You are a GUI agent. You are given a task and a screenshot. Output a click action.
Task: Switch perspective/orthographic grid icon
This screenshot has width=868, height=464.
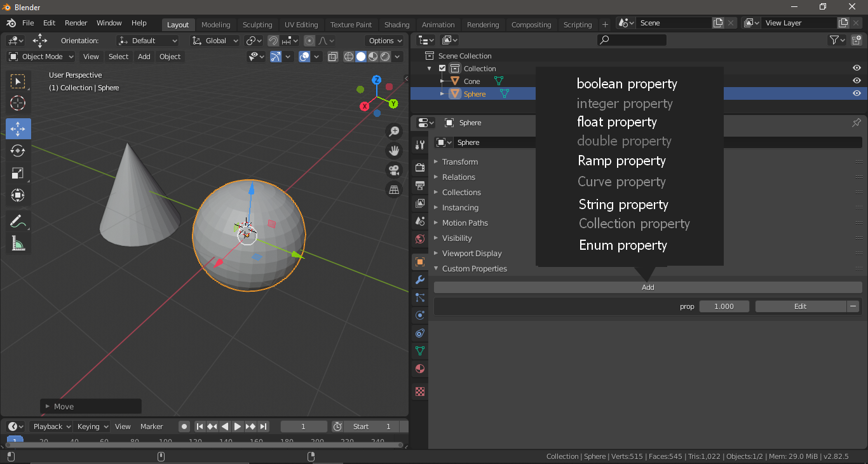(394, 190)
